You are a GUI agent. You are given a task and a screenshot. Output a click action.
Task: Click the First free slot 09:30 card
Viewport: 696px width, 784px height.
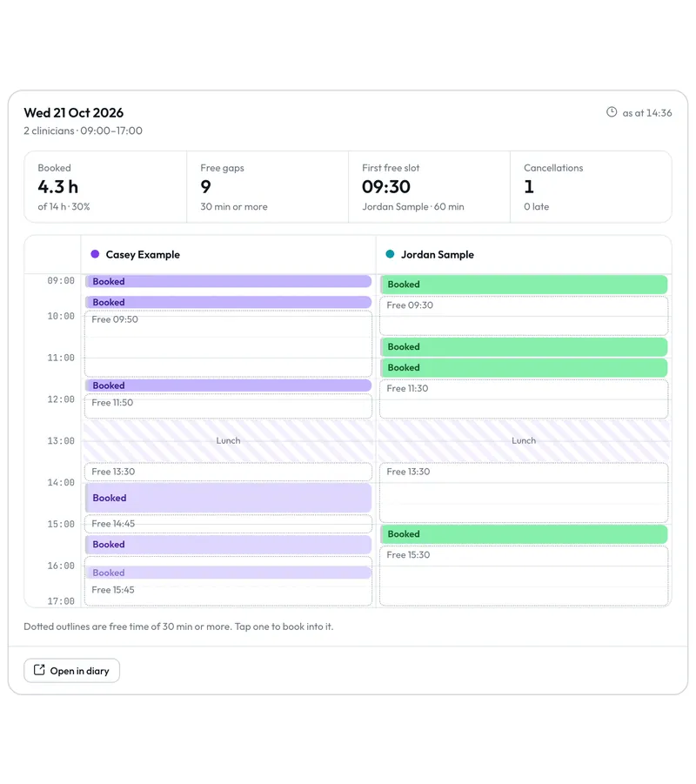pyautogui.click(x=429, y=187)
